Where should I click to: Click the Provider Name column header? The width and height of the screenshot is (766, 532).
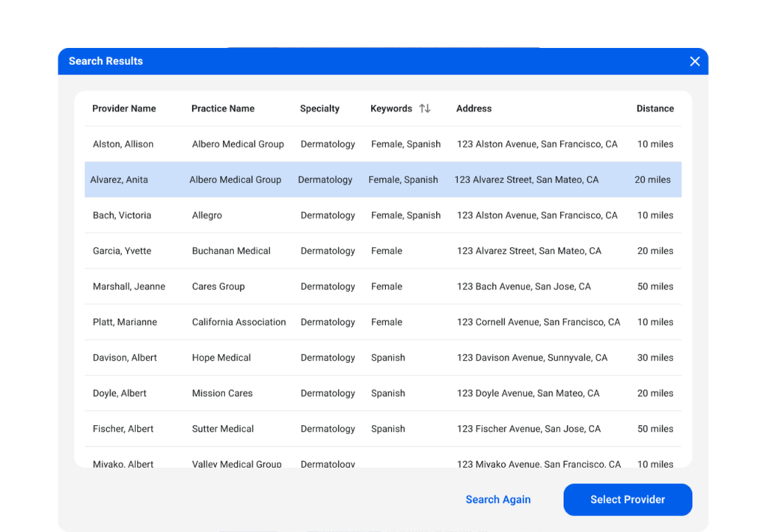pyautogui.click(x=124, y=108)
